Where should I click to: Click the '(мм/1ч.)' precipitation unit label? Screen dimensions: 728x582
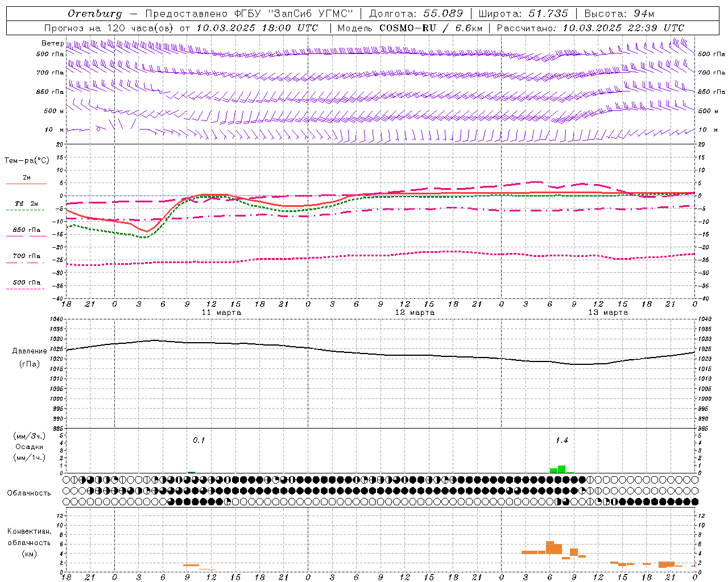(29, 457)
